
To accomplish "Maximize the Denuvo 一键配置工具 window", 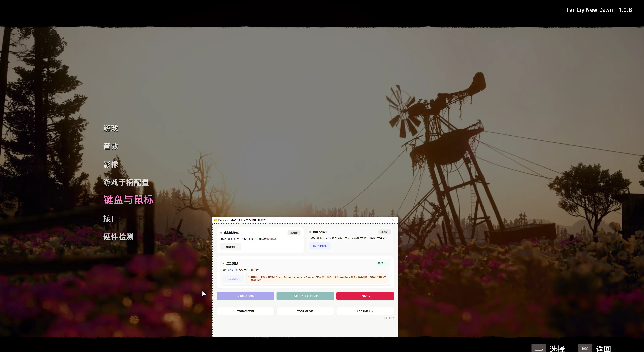I will point(383,220).
